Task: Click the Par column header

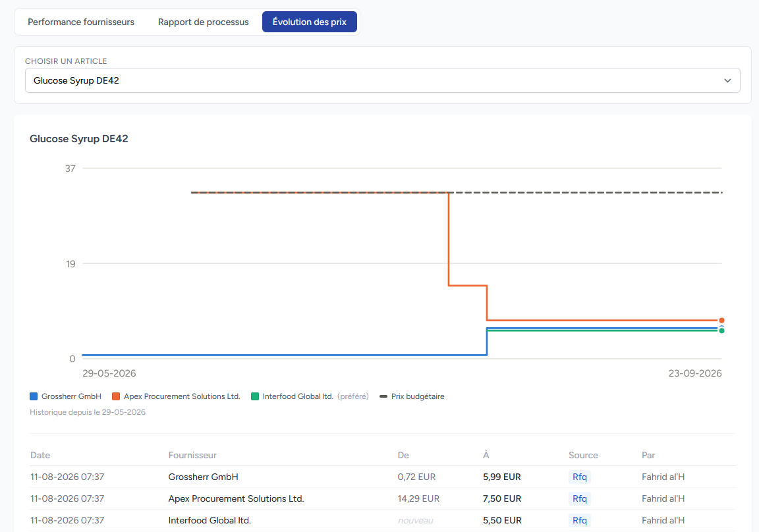Action: pos(648,455)
